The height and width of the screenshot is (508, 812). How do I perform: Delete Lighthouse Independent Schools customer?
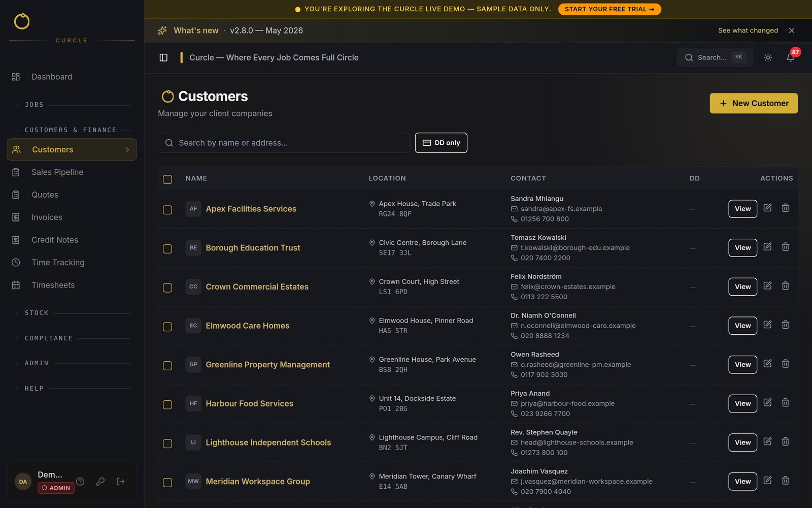tap(785, 441)
